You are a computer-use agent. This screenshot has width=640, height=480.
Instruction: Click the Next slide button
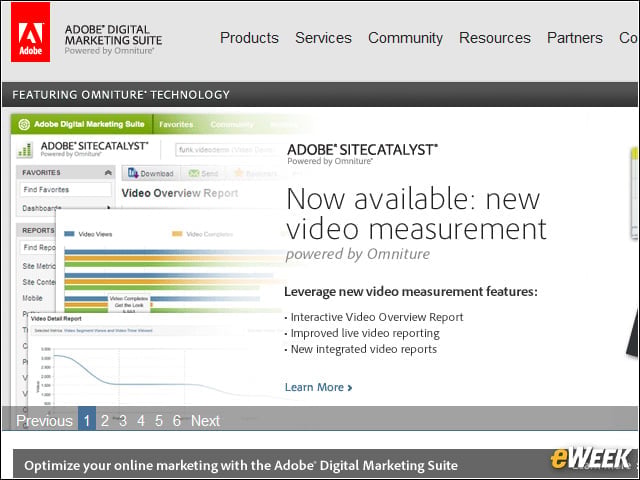point(205,420)
